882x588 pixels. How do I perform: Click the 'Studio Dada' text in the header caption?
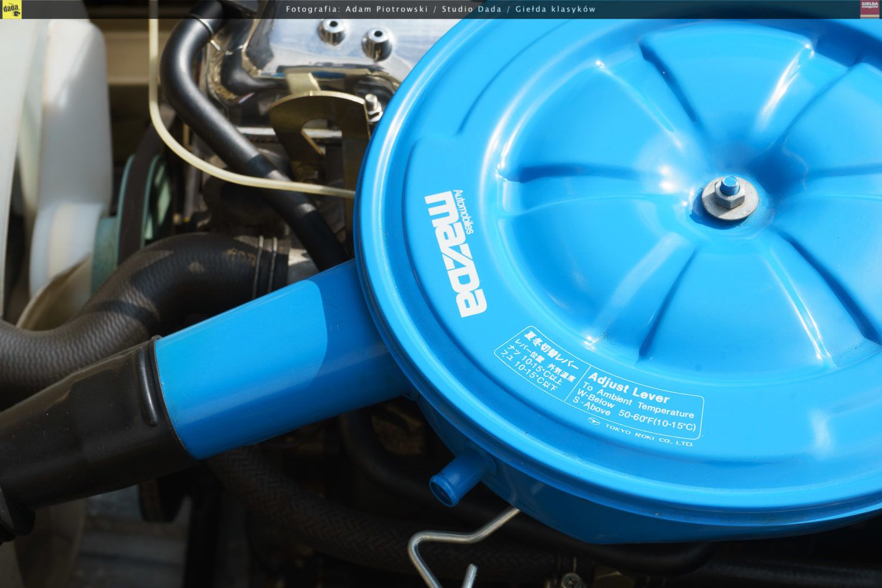(472, 9)
